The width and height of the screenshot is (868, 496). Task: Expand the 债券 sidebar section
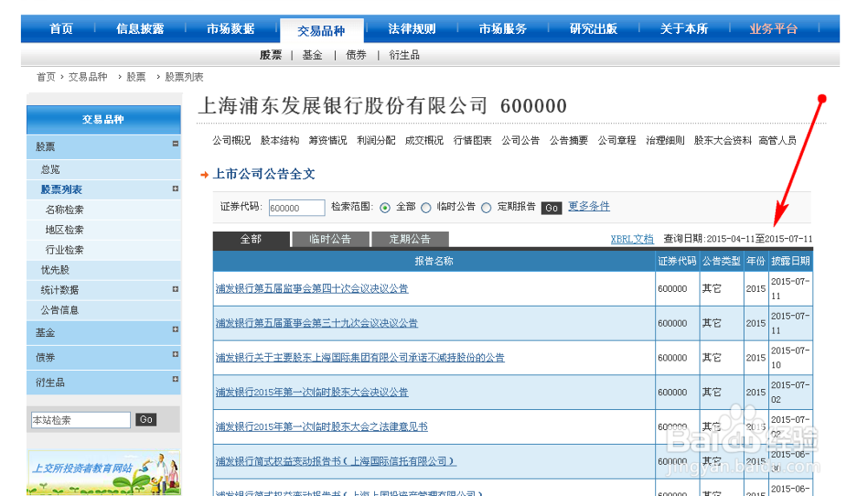[175, 354]
